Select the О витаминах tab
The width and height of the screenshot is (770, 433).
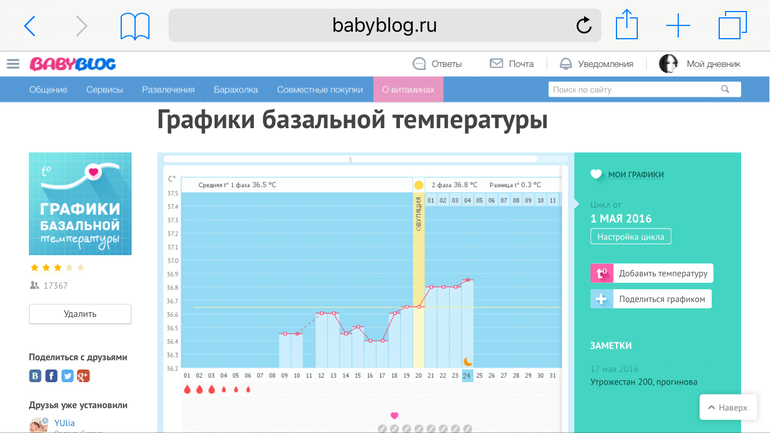pos(408,90)
